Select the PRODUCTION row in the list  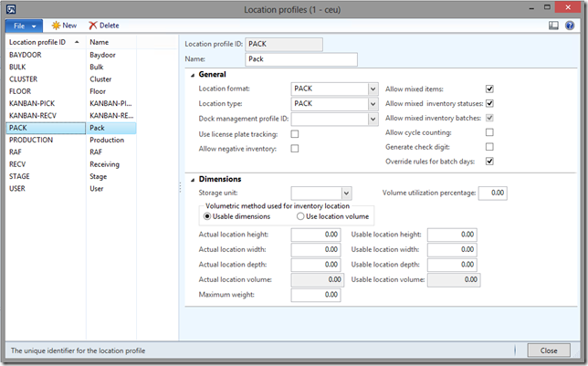coord(29,141)
